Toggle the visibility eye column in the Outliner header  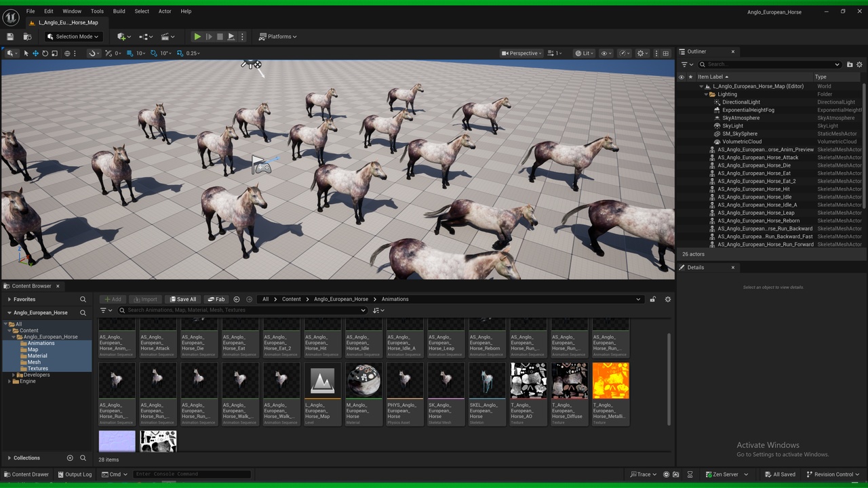(x=682, y=77)
